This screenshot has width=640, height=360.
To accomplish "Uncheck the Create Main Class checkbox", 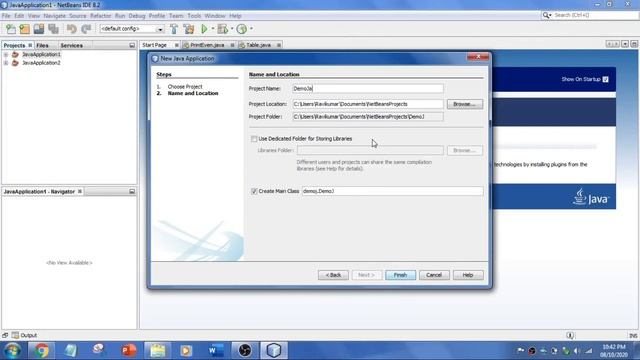I will 254,191.
